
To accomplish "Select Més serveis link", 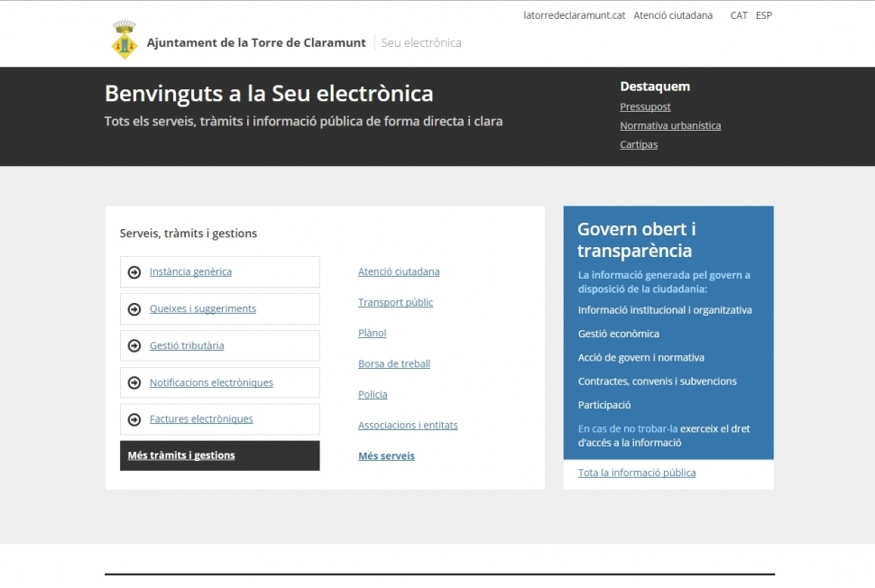I will (386, 456).
